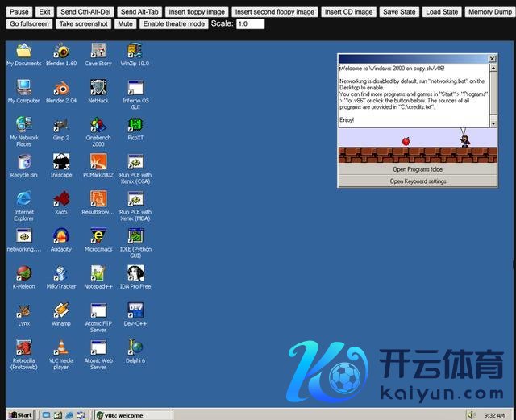The image size is (516, 420).
Task: Select the IDA Pro Free icon
Action: [x=135, y=273]
